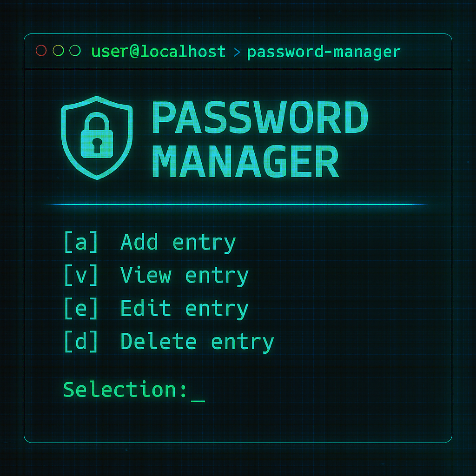Screen dimensions: 476x476
Task: Click the large PASSWORD heading word
Action: click(x=260, y=119)
